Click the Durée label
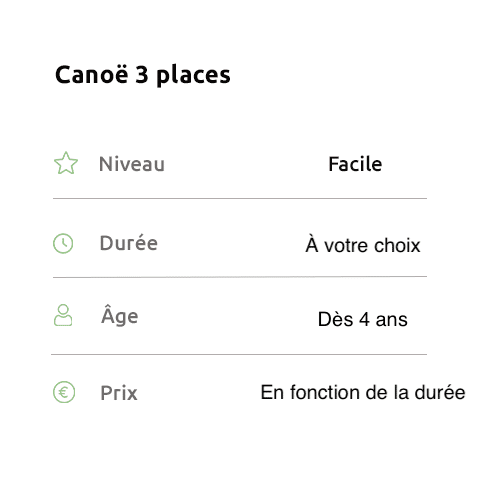500x500 pixels. [129, 243]
